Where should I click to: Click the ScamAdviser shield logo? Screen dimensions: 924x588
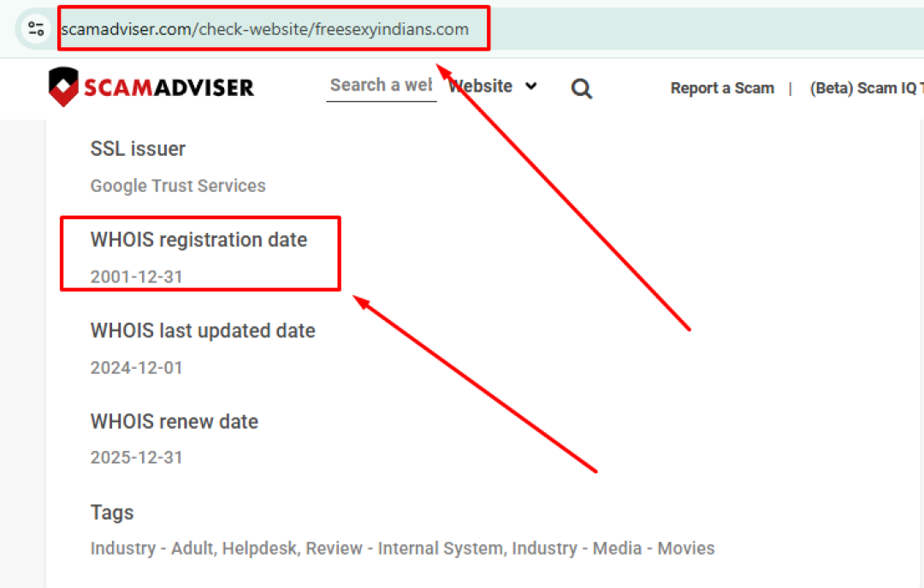pos(63,86)
